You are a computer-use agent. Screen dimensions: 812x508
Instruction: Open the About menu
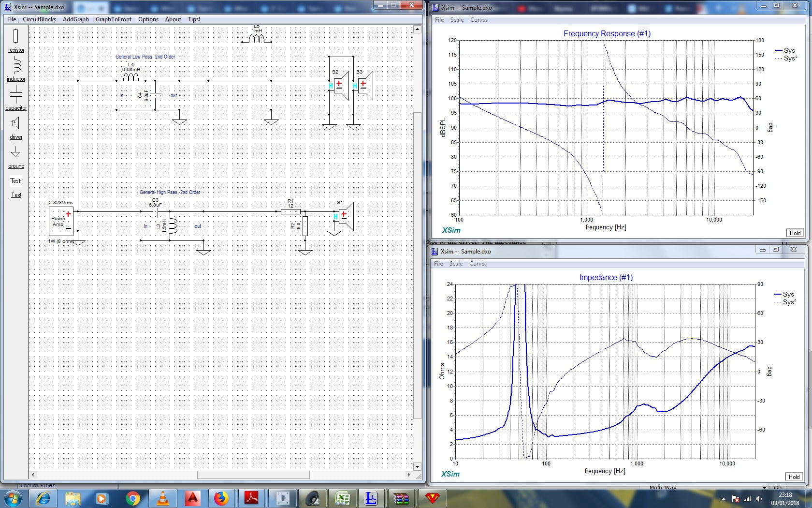click(x=173, y=19)
